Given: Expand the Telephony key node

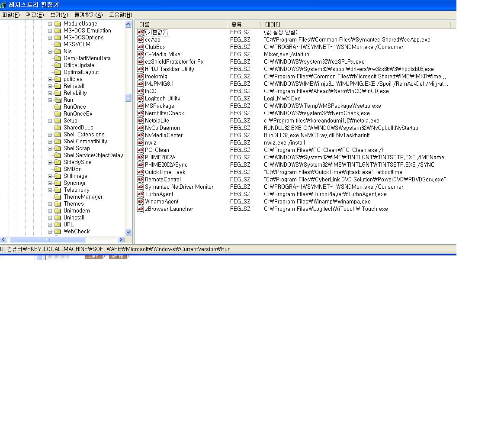Looking at the screenshot, I should click(50, 190).
